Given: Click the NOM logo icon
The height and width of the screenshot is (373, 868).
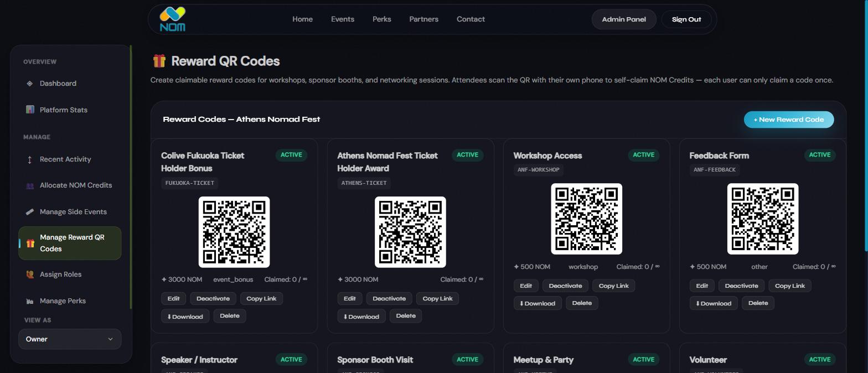Looking at the screenshot, I should [172, 19].
